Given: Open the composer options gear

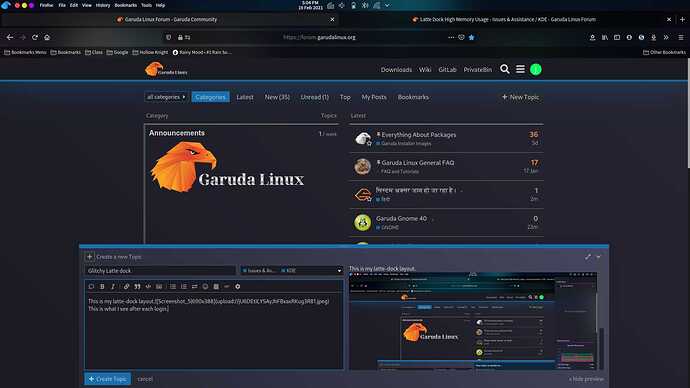Looking at the screenshot, I should point(238,286).
